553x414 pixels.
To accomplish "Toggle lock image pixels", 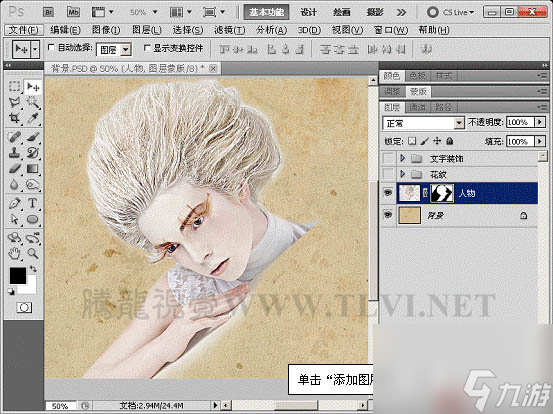I will tap(425, 141).
